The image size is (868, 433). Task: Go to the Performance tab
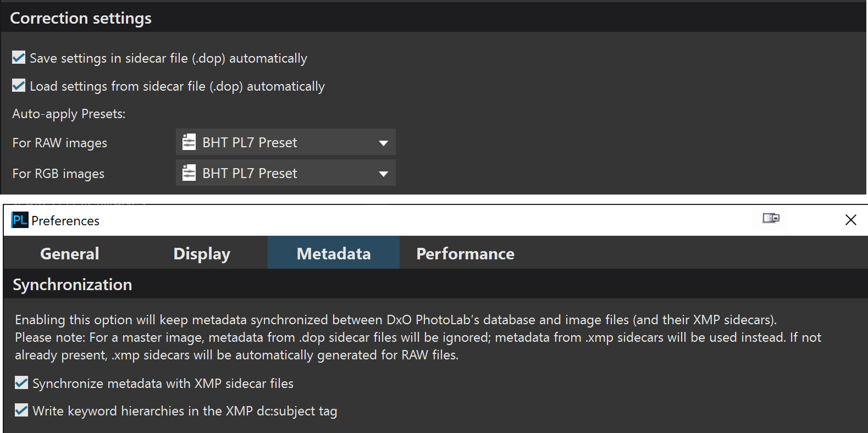[x=465, y=253]
